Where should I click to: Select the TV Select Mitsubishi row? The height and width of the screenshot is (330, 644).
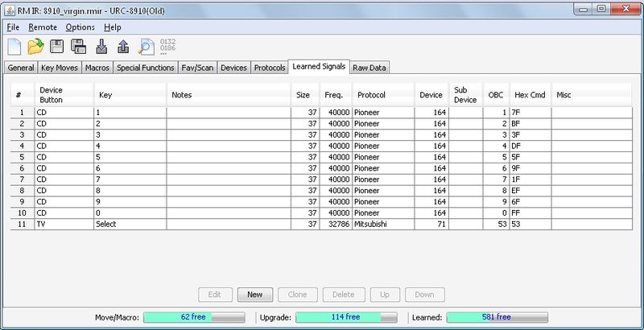[242, 223]
